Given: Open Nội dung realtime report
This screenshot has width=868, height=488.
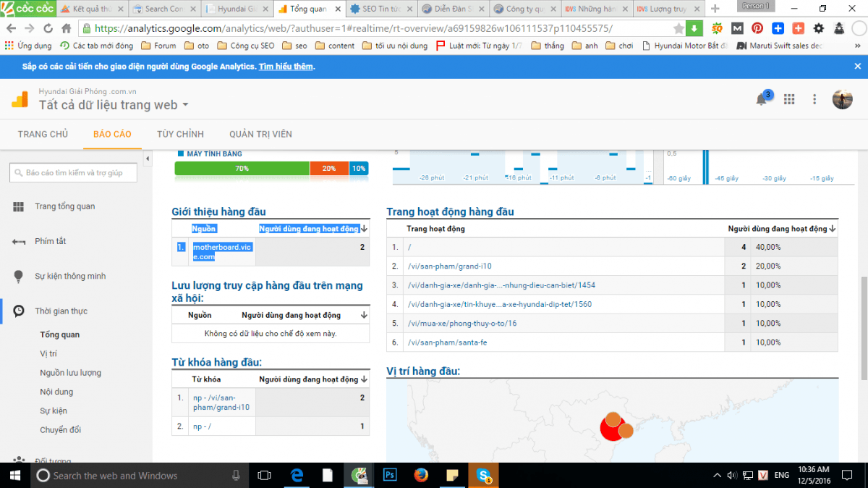Looking at the screenshot, I should [x=56, y=392].
